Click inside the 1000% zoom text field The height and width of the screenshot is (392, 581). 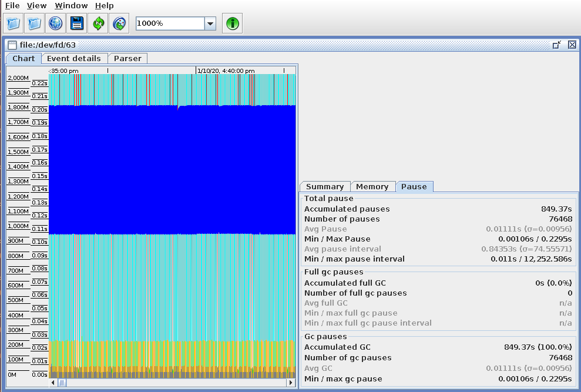169,24
